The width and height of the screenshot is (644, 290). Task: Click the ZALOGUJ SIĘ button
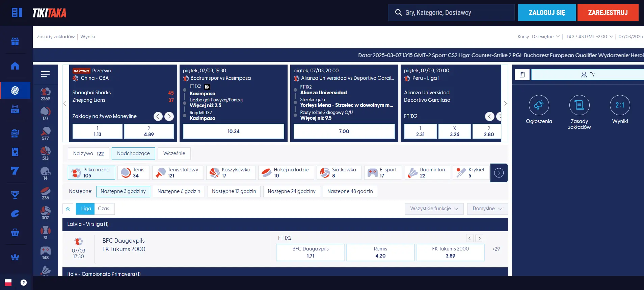pos(546,13)
